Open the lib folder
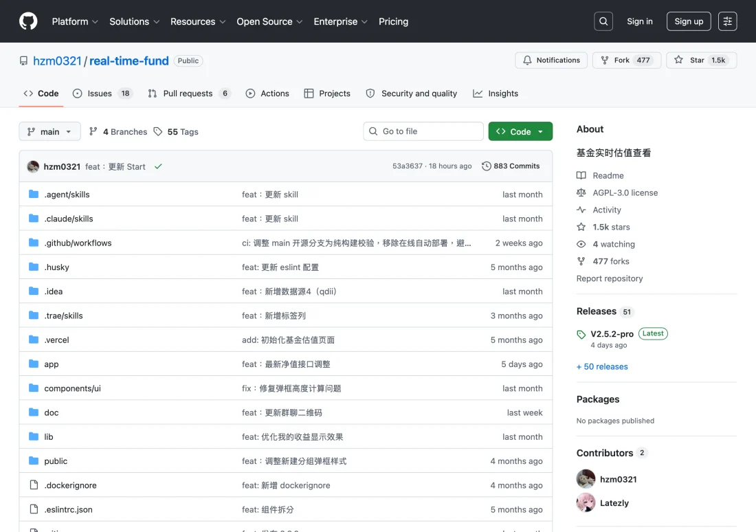 click(x=48, y=436)
